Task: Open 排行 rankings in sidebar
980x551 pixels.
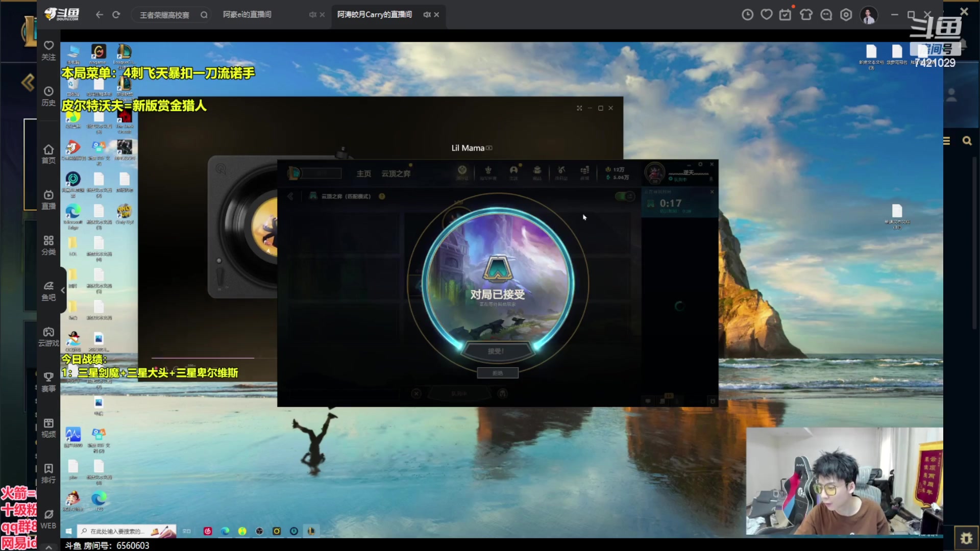Action: coord(48,473)
